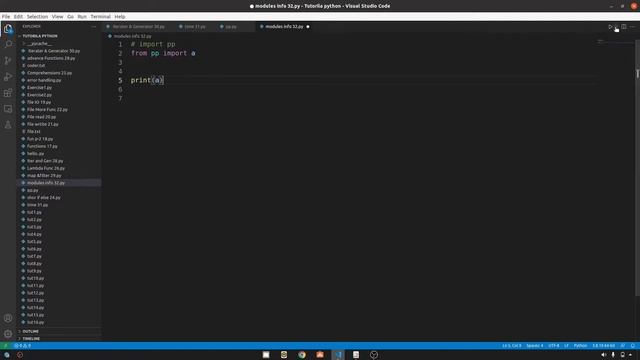640x360 pixels.
Task: Split the editor to the right
Action: tap(624, 27)
